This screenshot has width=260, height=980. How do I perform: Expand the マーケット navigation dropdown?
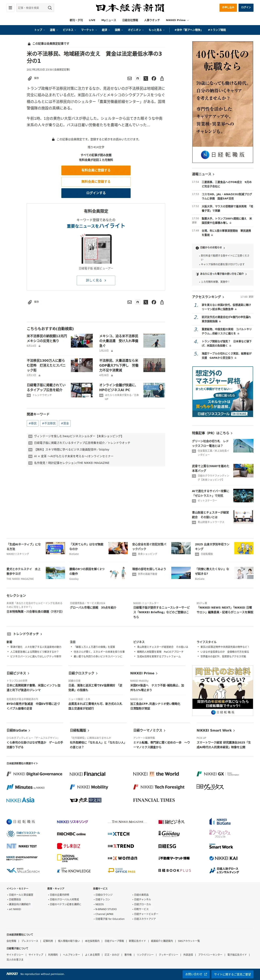pyautogui.click(x=88, y=30)
